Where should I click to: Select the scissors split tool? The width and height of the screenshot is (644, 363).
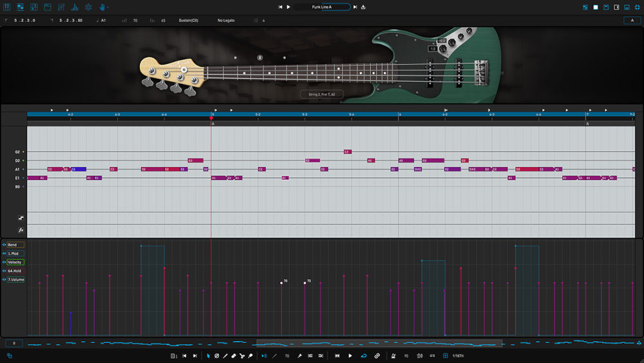pyautogui.click(x=241, y=355)
